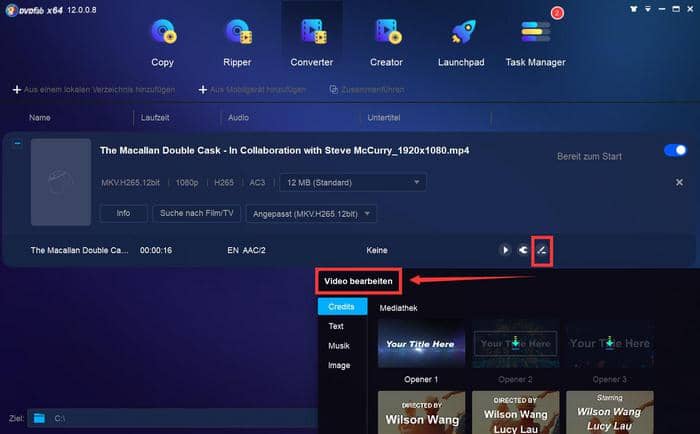700x434 pixels.
Task: Choose the Opener 1 thumbnail
Action: [x=421, y=344]
